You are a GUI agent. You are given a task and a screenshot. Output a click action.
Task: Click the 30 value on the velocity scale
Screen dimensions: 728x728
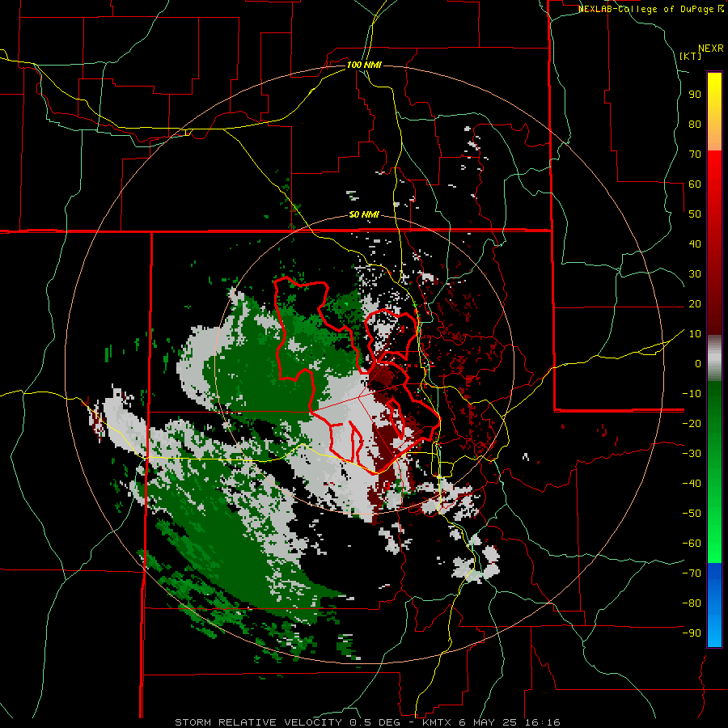(695, 274)
